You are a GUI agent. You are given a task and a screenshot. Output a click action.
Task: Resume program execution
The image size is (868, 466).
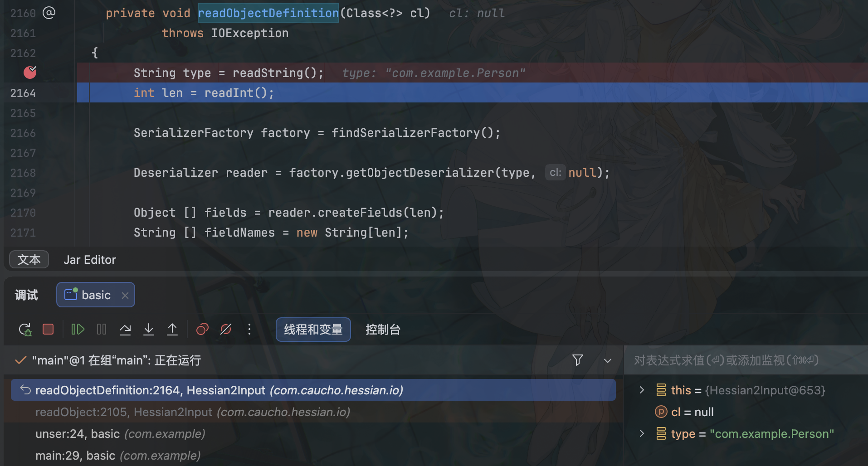tap(78, 330)
